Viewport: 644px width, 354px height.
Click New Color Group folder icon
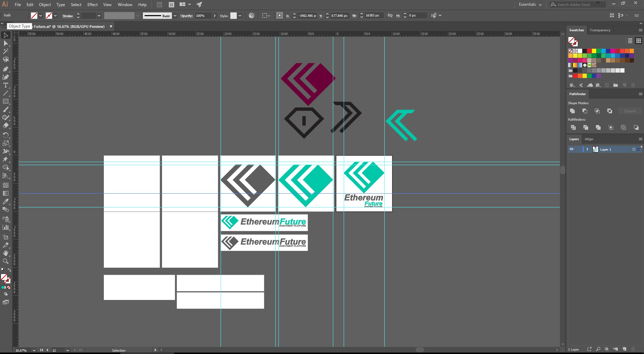(615, 85)
